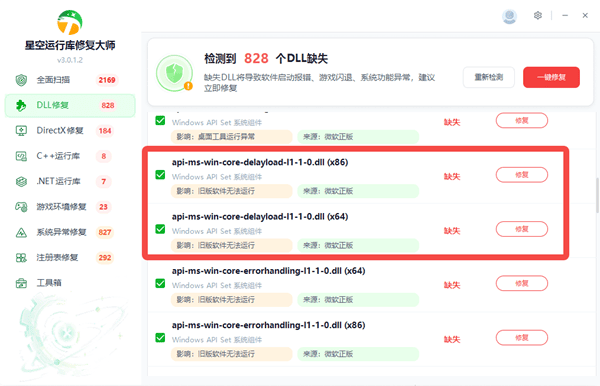Uncheck errorhandling-l1-1-0.dll (x64) checkbox

point(160,283)
